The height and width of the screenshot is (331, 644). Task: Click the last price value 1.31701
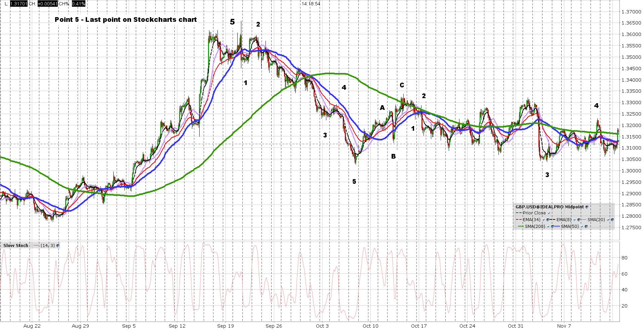coord(19,4)
